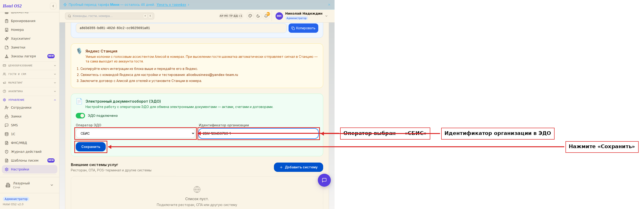Expand the Гости и CRM section
Screen dimensions: 644x209
30,74
